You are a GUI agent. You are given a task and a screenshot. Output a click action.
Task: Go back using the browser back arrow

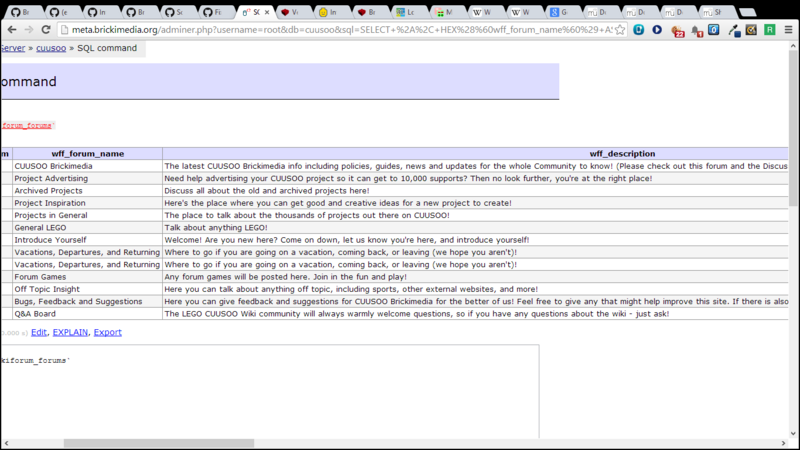click(12, 30)
